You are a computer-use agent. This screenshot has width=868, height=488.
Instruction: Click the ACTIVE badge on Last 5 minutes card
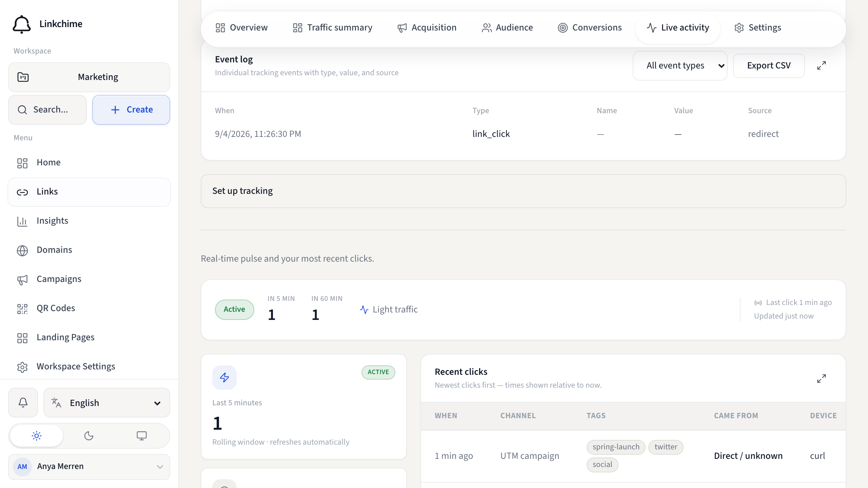coord(378,372)
